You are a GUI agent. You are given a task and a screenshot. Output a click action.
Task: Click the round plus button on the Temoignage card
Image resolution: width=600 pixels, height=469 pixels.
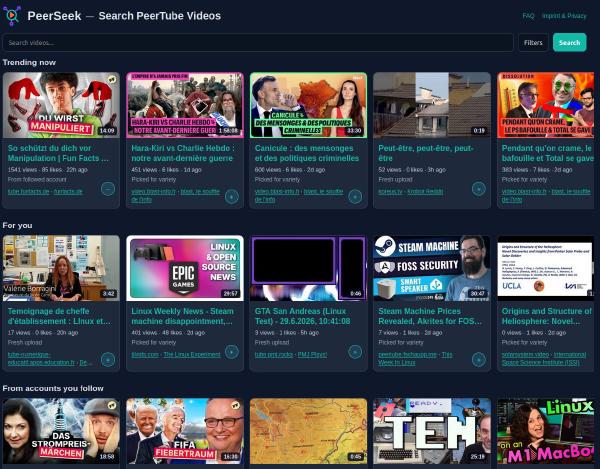tap(108, 360)
